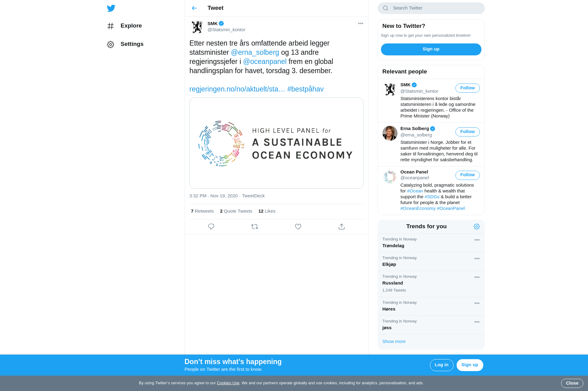Viewport: 588px width, 391px height.
Task: Share the tweet via the share icon
Action: click(341, 227)
